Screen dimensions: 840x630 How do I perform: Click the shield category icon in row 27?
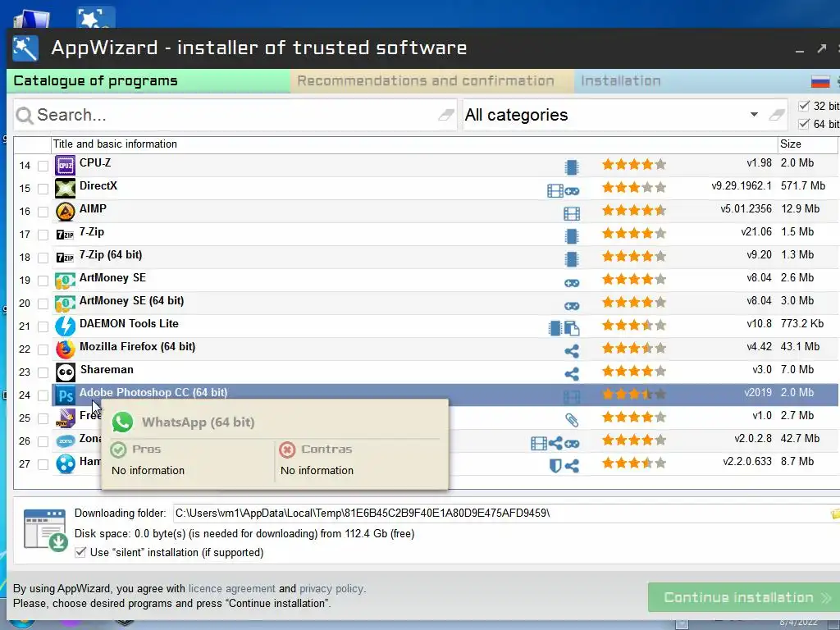[555, 466]
